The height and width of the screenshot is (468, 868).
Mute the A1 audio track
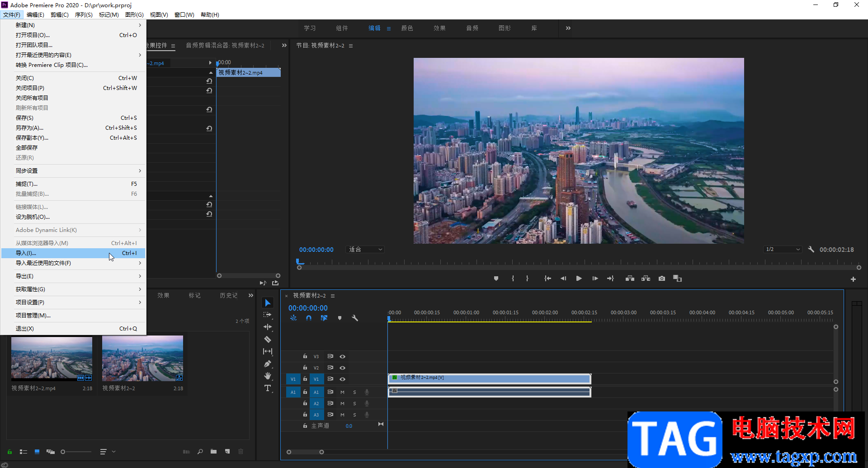(342, 392)
